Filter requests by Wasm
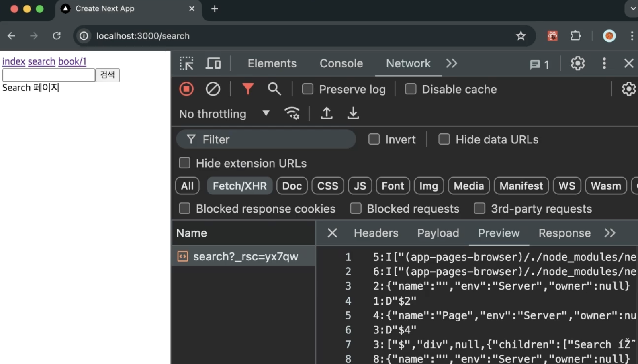638x364 pixels. [x=606, y=186]
